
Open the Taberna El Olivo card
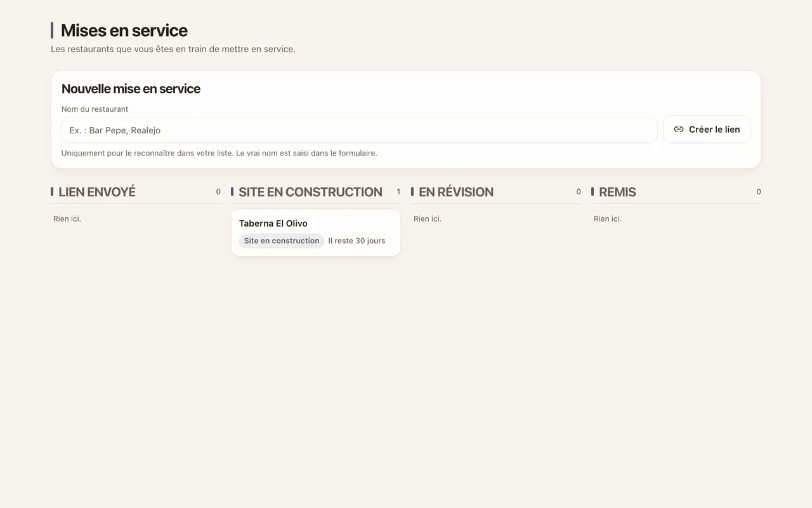[x=316, y=232]
